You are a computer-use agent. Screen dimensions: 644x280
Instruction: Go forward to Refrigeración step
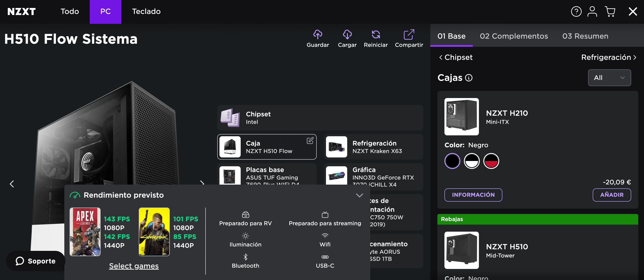(609, 57)
